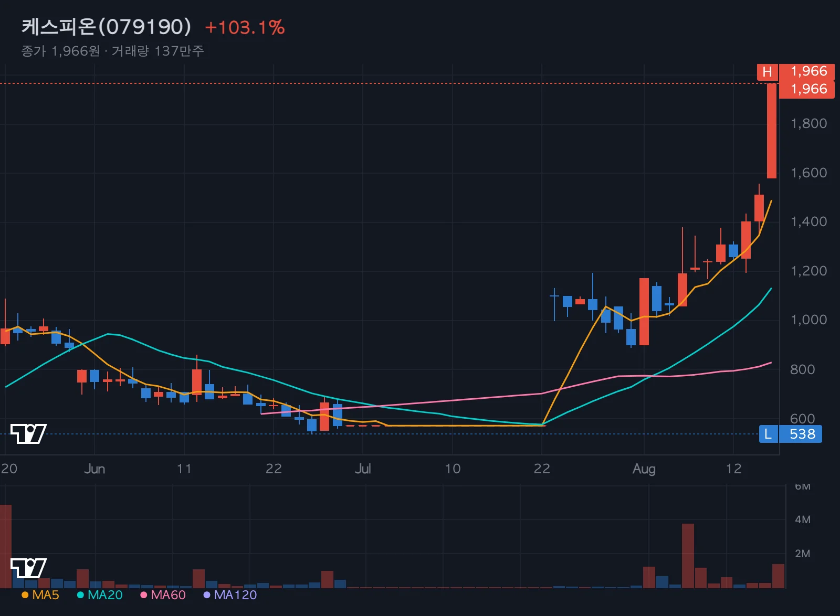
Task: Select the 11 date axis label
Action: click(184, 469)
